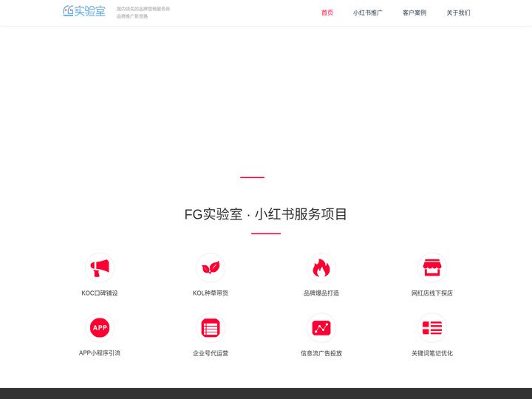The image size is (532, 399).
Task: Open the 小红书推广 menu item
Action: [367, 13]
